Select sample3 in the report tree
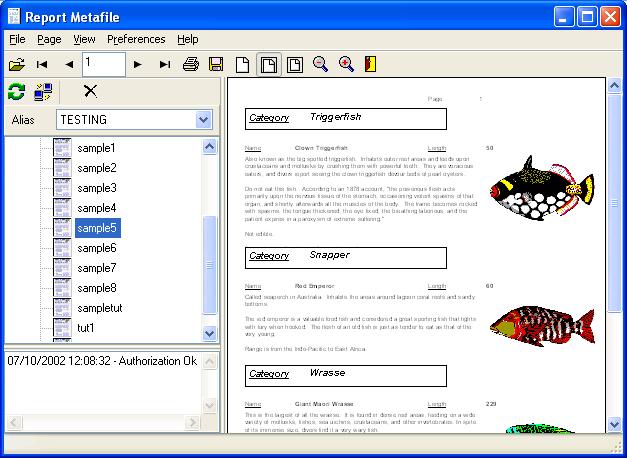This screenshot has height=458, width=627. 97,188
